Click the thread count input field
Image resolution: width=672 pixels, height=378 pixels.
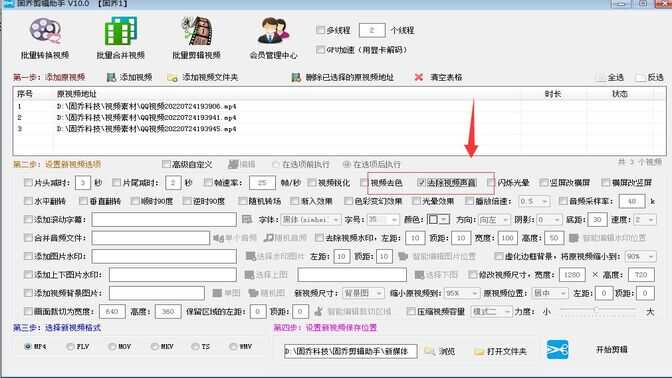(x=372, y=30)
